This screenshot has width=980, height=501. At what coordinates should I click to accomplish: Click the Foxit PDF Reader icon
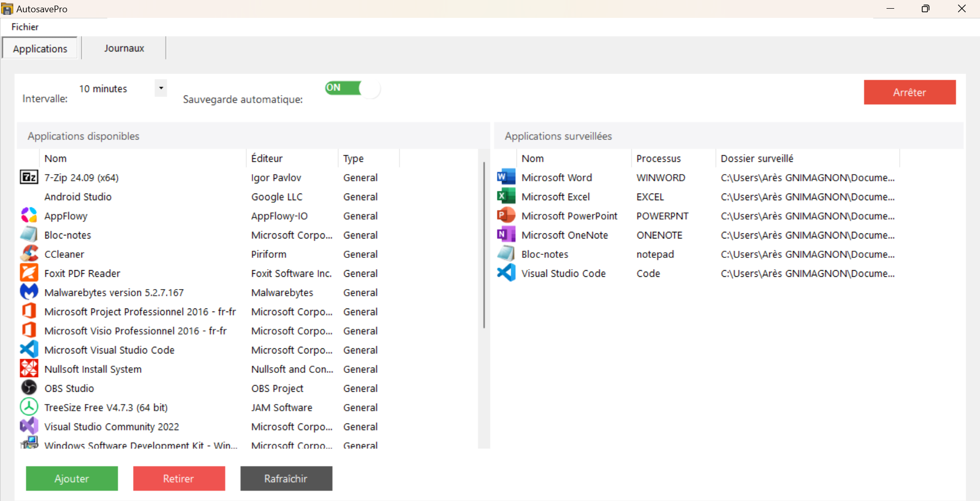pyautogui.click(x=29, y=273)
